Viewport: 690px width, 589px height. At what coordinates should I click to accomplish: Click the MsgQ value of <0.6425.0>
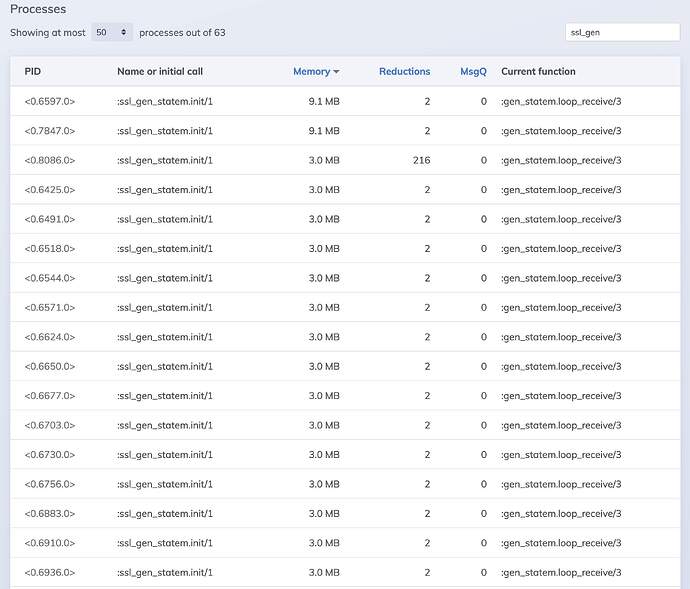pos(484,190)
